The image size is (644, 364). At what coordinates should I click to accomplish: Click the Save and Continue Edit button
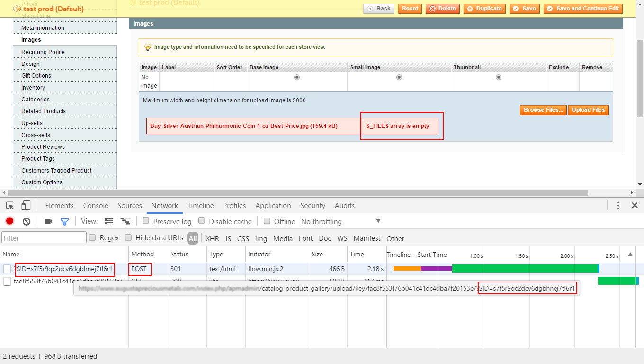pos(583,9)
